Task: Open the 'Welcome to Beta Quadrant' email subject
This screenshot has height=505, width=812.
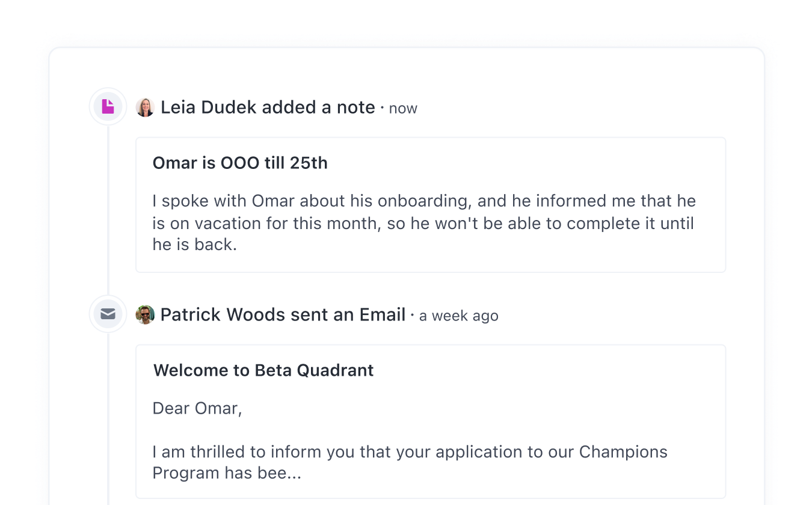Action: (x=263, y=370)
